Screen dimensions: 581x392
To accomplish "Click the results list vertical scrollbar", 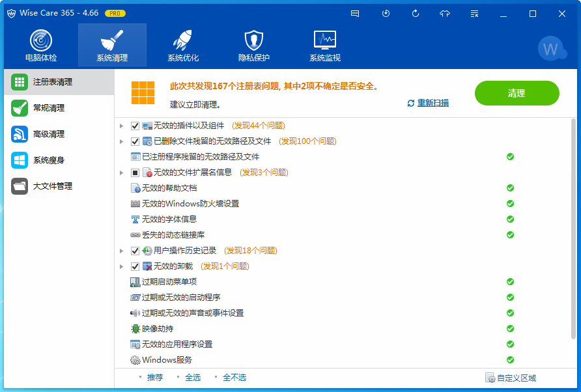I will click(x=574, y=229).
